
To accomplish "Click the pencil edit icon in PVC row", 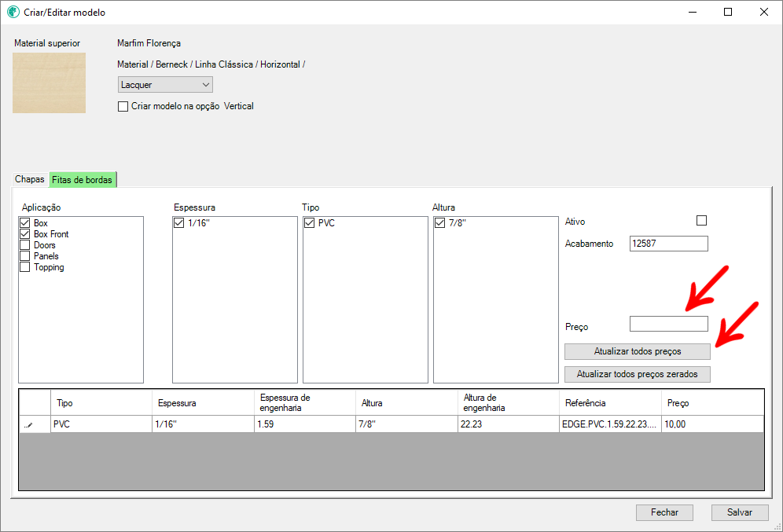I will coord(29,424).
